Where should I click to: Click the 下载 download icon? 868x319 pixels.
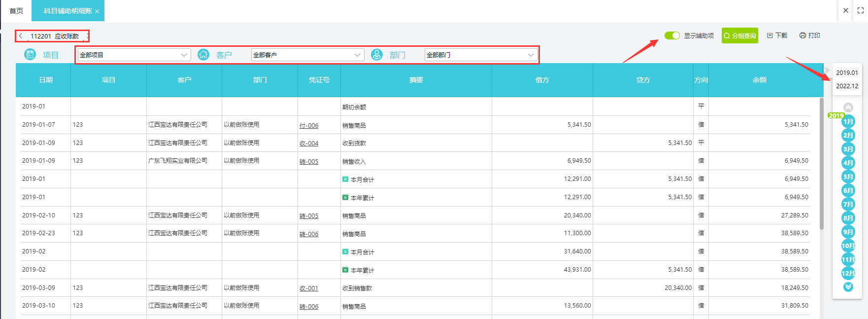pos(770,35)
